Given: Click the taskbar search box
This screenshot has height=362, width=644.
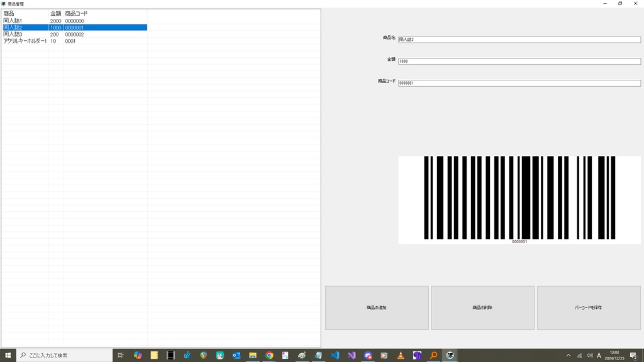Looking at the screenshot, I should tap(64, 356).
